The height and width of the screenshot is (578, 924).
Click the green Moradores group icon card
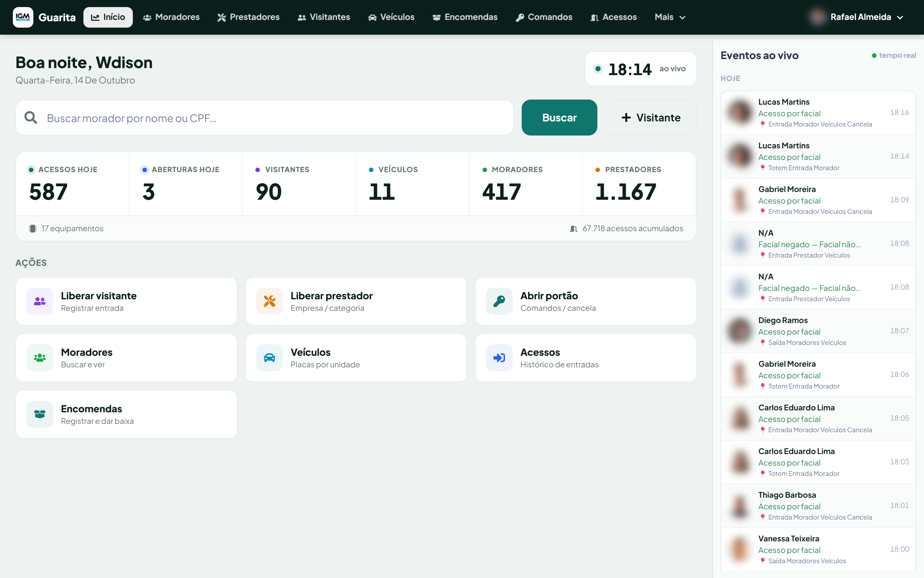(40, 358)
